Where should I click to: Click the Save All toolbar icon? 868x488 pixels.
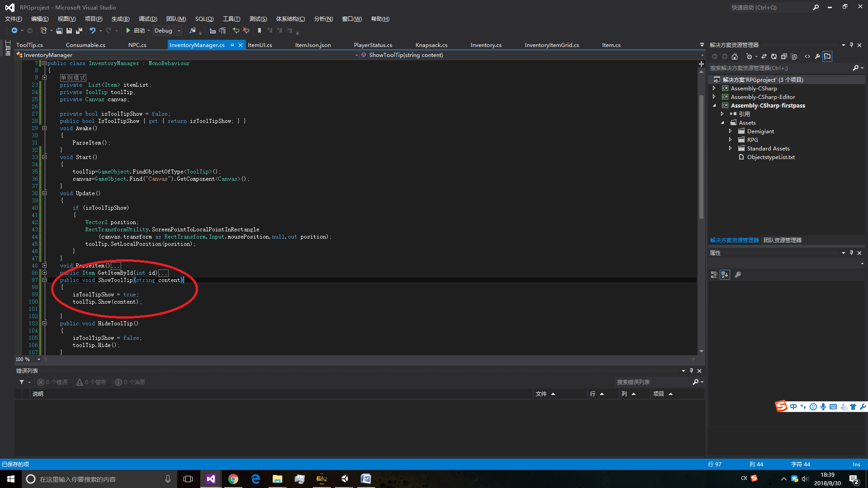[x=79, y=30]
